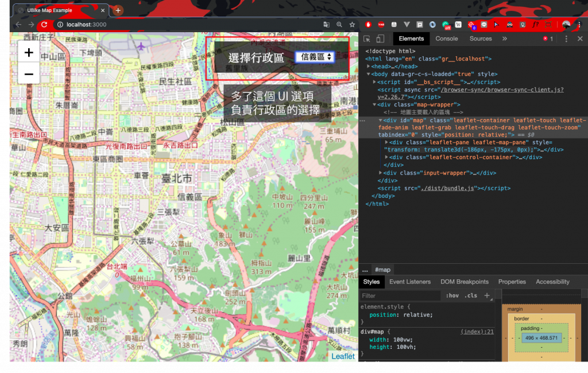The height and width of the screenshot is (373, 588).
Task: Click the Leaflet attribution link
Action: pos(343,356)
